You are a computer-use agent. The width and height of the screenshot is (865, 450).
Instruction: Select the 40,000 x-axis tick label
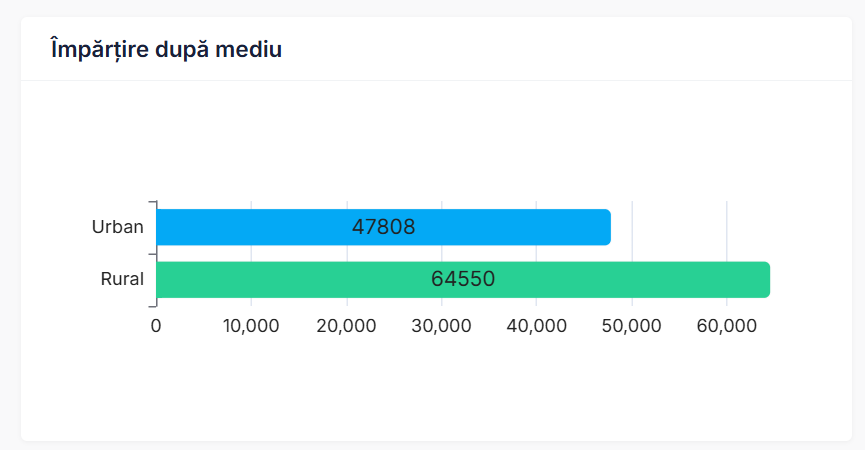536,326
